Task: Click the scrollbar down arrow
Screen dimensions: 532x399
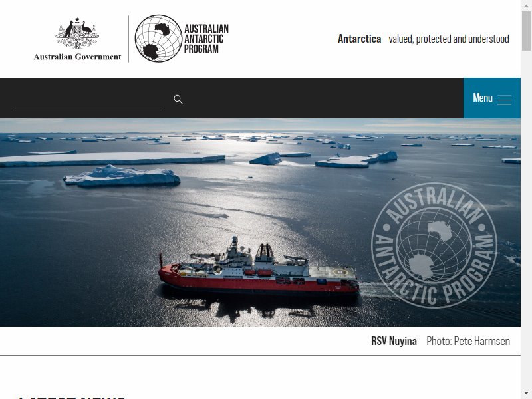Action: tap(526, 394)
